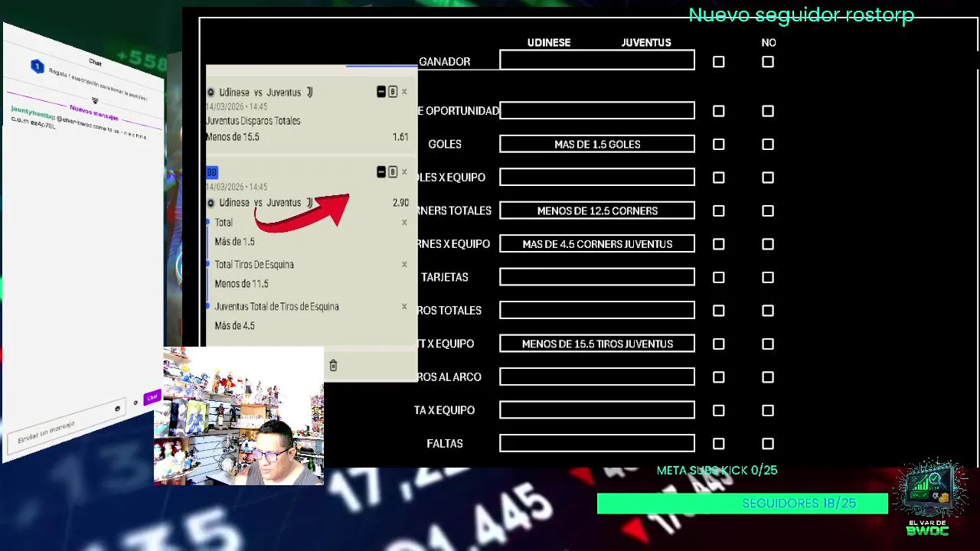Tick the NO checkbox in GANADOR row

[768, 62]
